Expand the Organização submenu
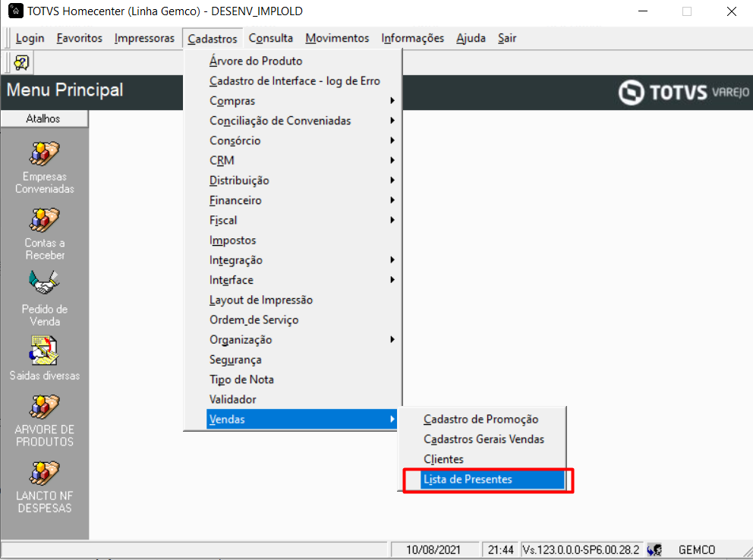 pyautogui.click(x=302, y=340)
